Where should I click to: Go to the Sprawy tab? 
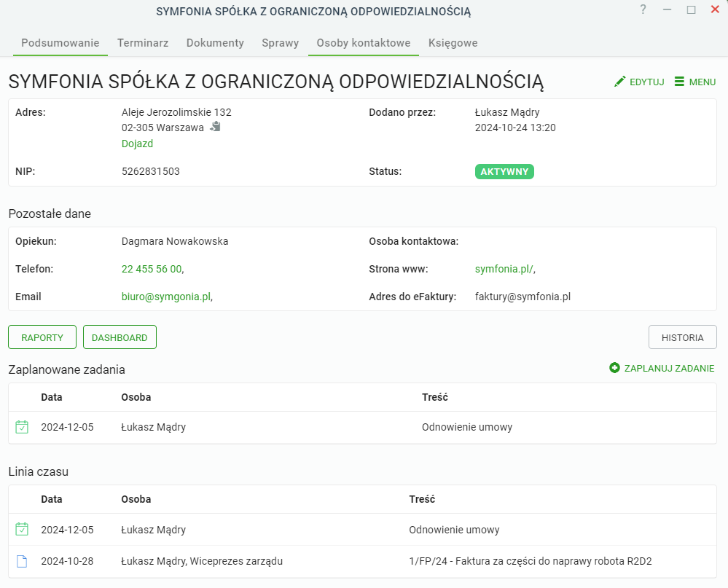(280, 43)
